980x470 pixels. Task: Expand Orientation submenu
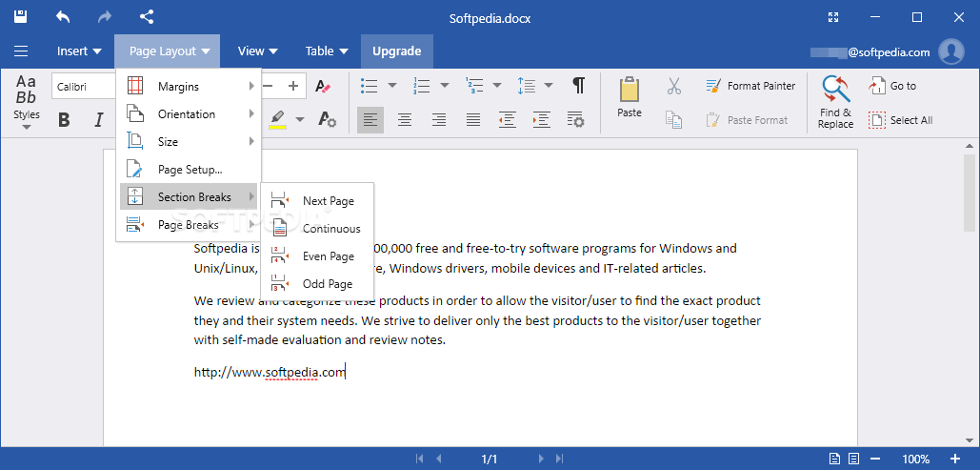click(x=190, y=113)
